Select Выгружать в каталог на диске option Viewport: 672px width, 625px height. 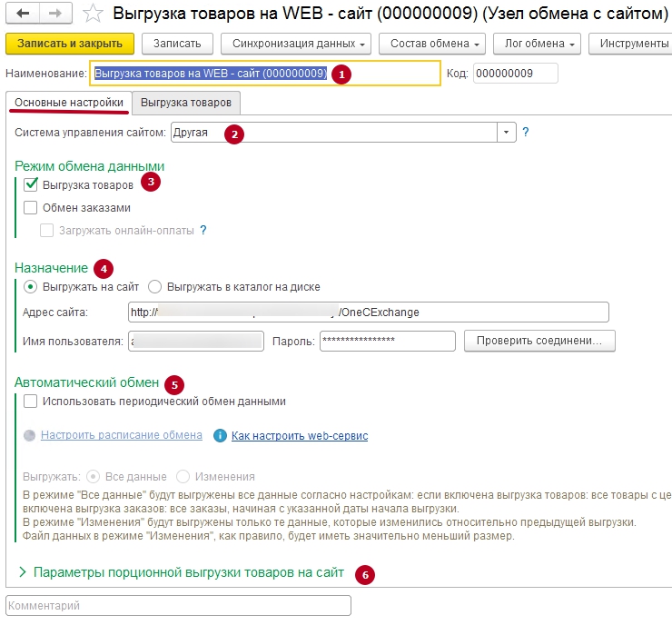155,287
